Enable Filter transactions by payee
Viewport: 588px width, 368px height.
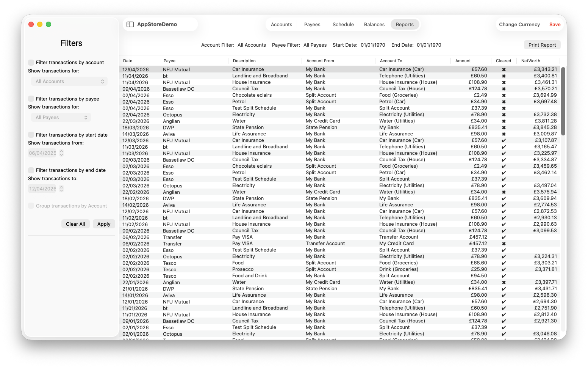(x=31, y=99)
